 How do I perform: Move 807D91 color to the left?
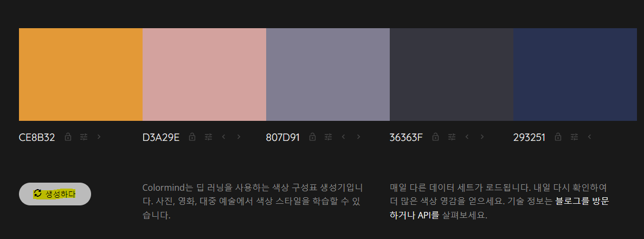343,137
